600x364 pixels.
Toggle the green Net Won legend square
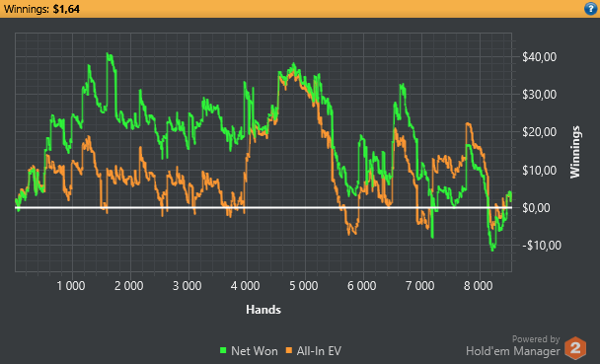tap(223, 350)
